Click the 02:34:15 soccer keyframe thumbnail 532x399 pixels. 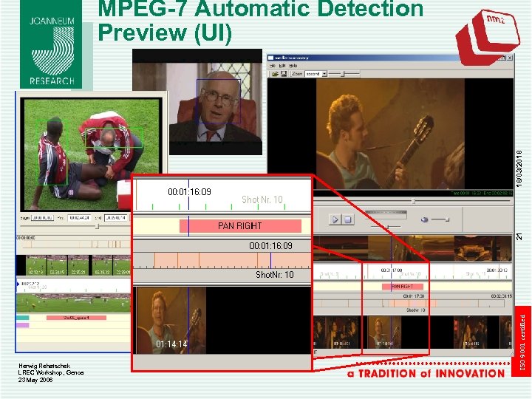click(x=56, y=265)
